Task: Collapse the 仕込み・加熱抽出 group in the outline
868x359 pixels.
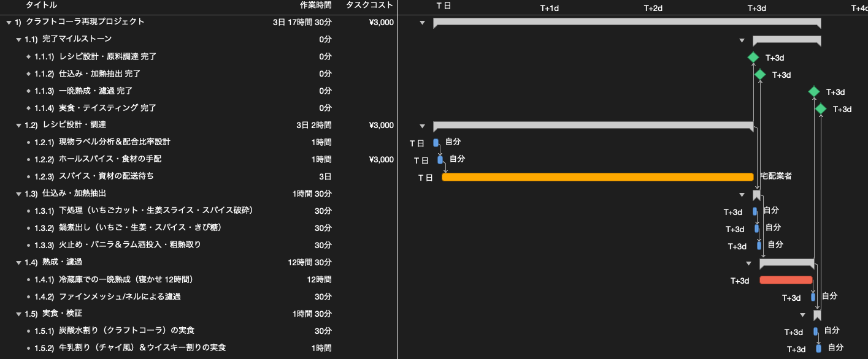Action: [19, 194]
